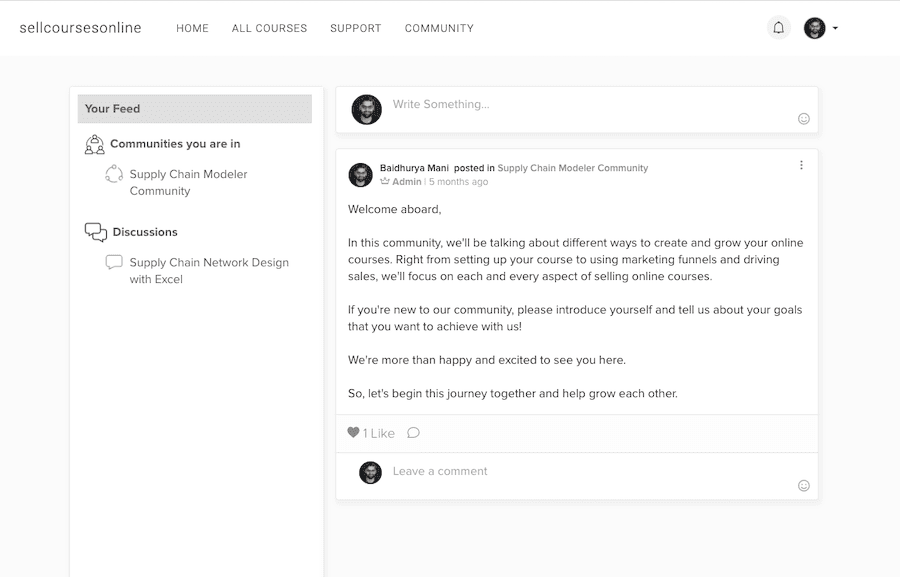
Task: Open emoji picker in comment box
Action: click(804, 486)
